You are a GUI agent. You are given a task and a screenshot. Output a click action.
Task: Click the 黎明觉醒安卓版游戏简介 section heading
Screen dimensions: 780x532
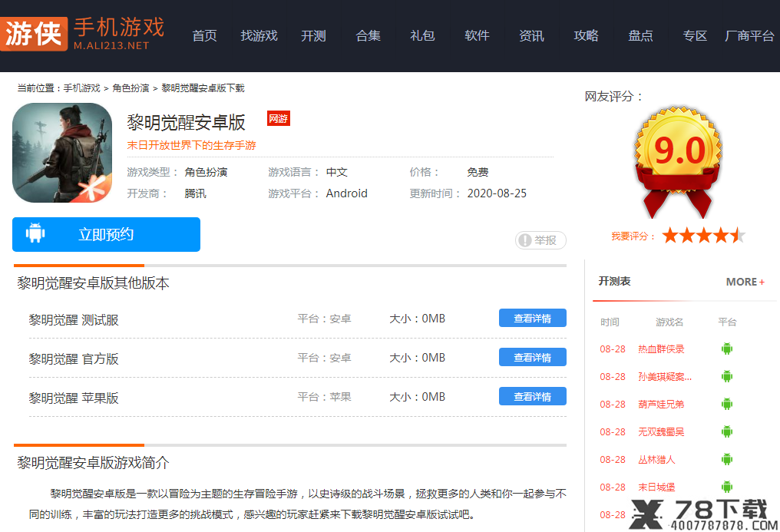tap(94, 462)
